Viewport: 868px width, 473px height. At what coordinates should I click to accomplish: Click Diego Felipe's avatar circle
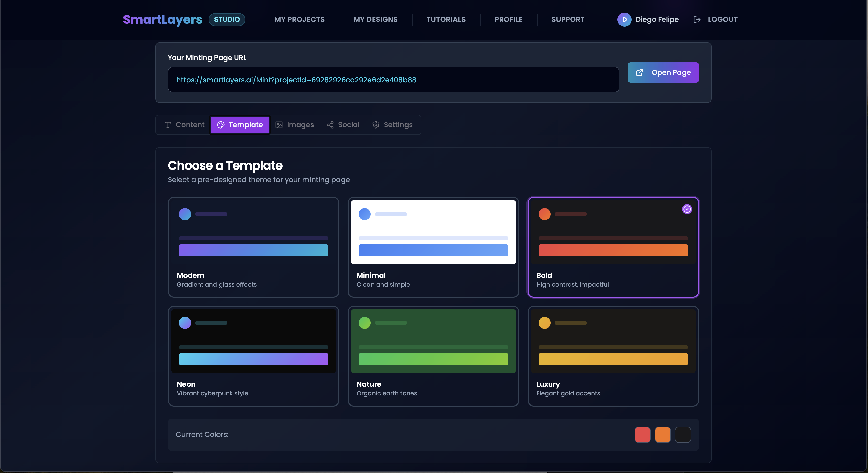coord(624,19)
